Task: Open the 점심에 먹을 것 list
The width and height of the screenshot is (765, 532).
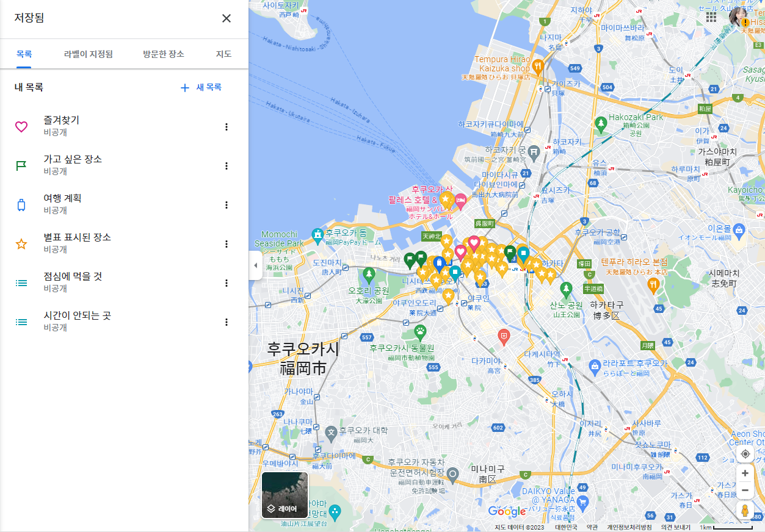Action: (x=124, y=282)
